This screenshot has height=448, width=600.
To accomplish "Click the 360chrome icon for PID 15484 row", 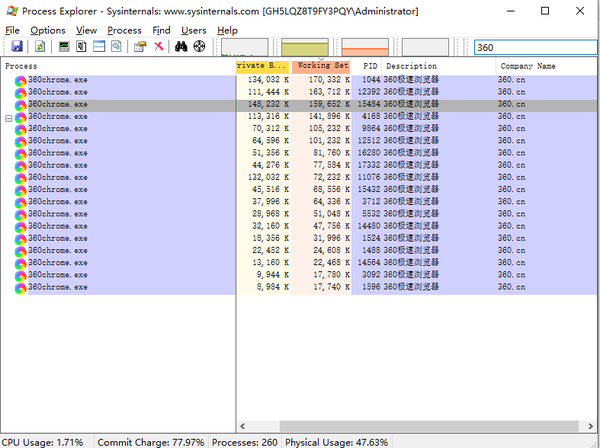I will [x=20, y=105].
